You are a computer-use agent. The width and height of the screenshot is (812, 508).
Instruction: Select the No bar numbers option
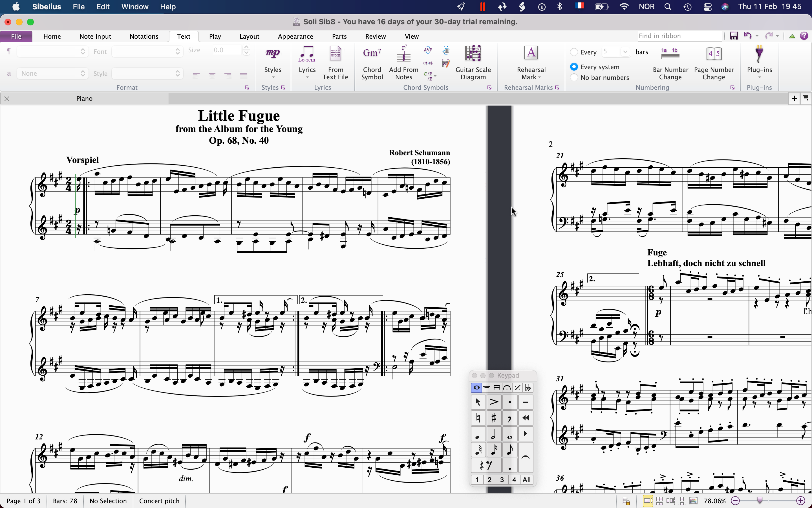pyautogui.click(x=574, y=78)
